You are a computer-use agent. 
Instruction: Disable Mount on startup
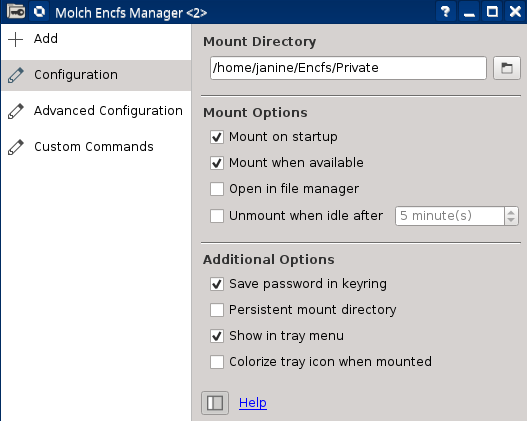coord(217,137)
